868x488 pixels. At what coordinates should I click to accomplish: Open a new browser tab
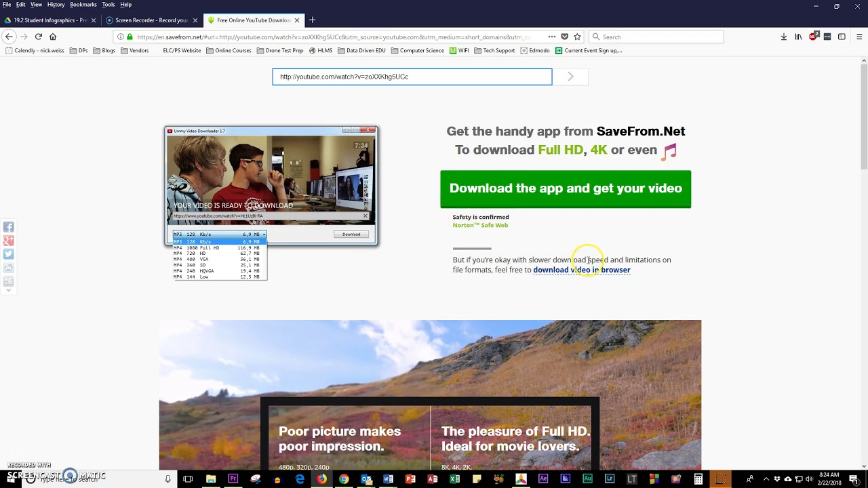tap(312, 20)
